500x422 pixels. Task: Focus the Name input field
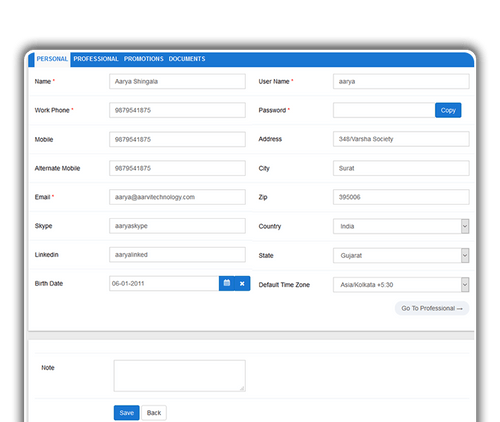177,81
